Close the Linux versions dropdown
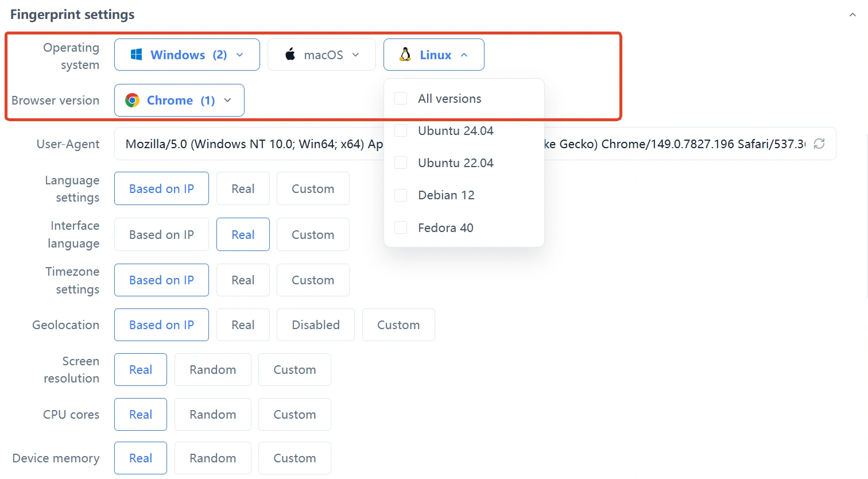Screen dimensions: 868x479 pos(434,55)
